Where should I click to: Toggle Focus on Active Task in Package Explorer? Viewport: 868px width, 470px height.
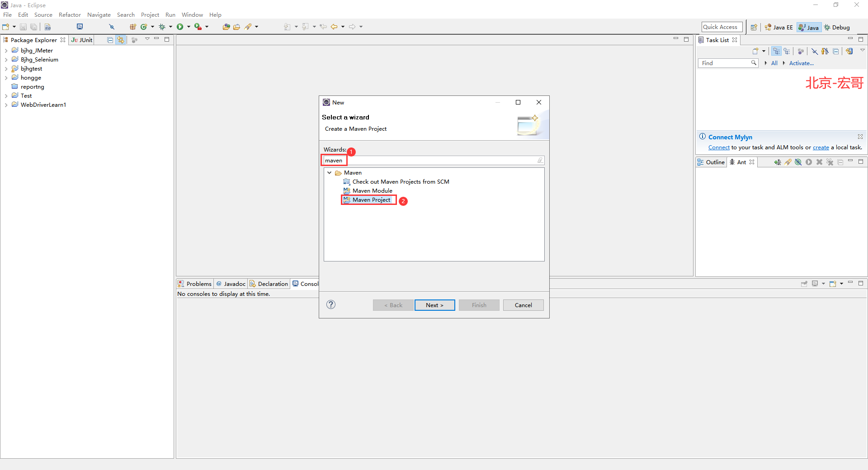[134, 40]
